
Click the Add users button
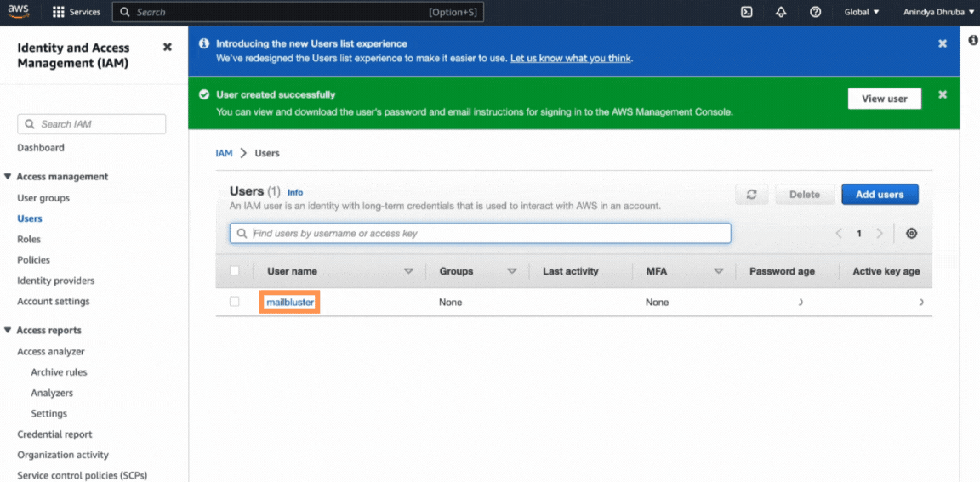click(x=880, y=194)
